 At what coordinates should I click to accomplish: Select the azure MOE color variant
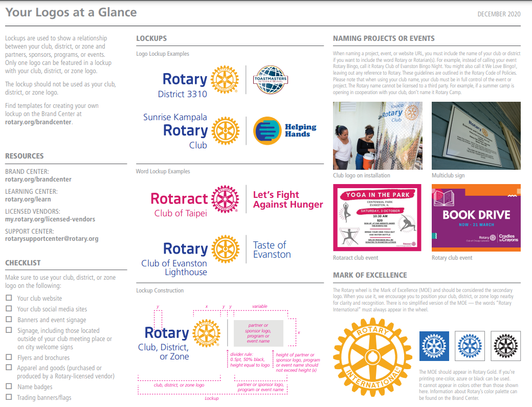point(434,346)
